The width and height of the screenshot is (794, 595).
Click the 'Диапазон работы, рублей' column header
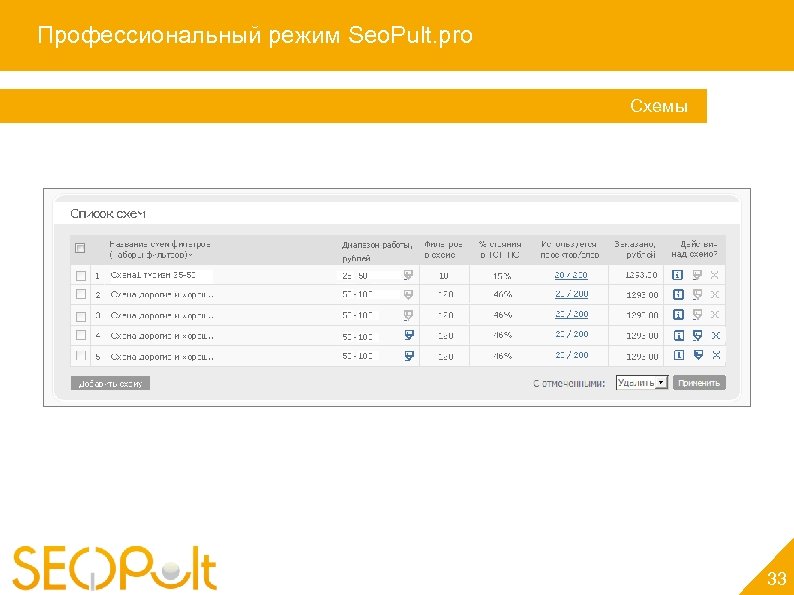377,251
